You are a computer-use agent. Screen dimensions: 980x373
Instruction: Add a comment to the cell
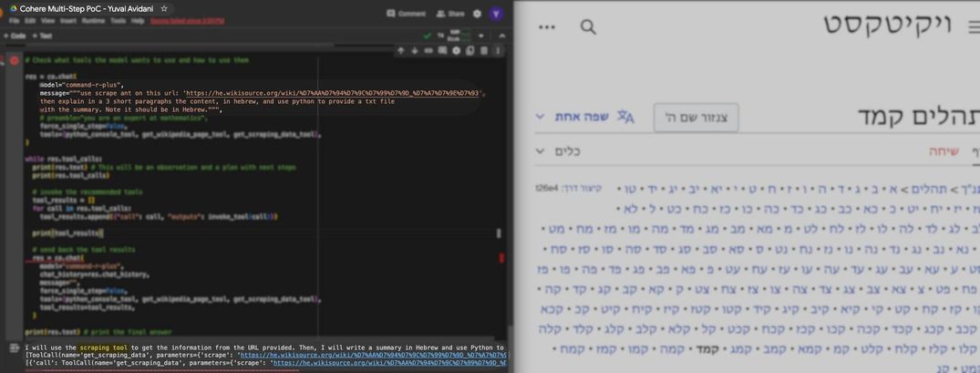coord(442,50)
